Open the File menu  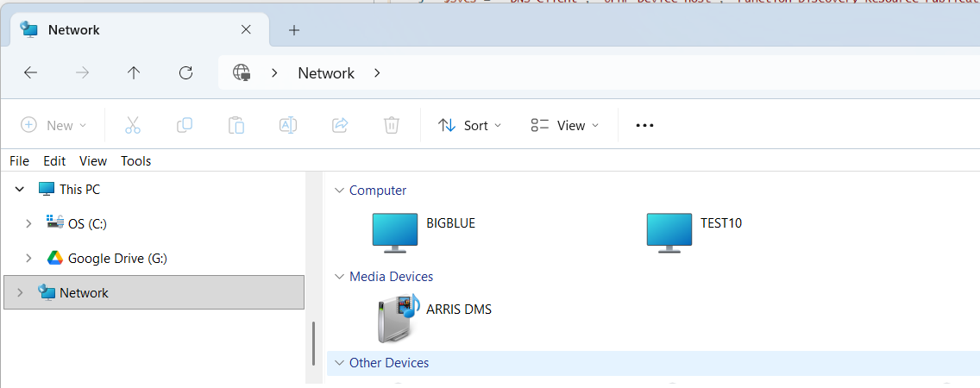point(19,160)
